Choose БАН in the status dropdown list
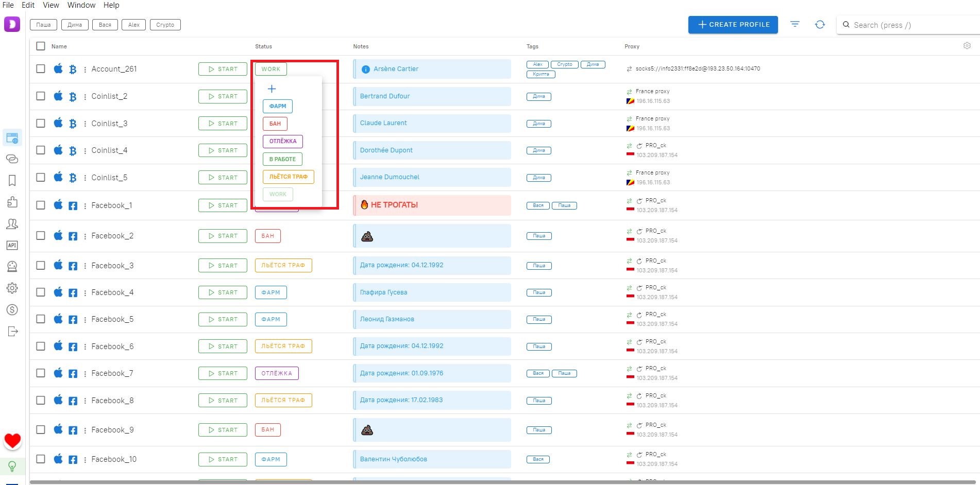The image size is (980, 485). (275, 124)
